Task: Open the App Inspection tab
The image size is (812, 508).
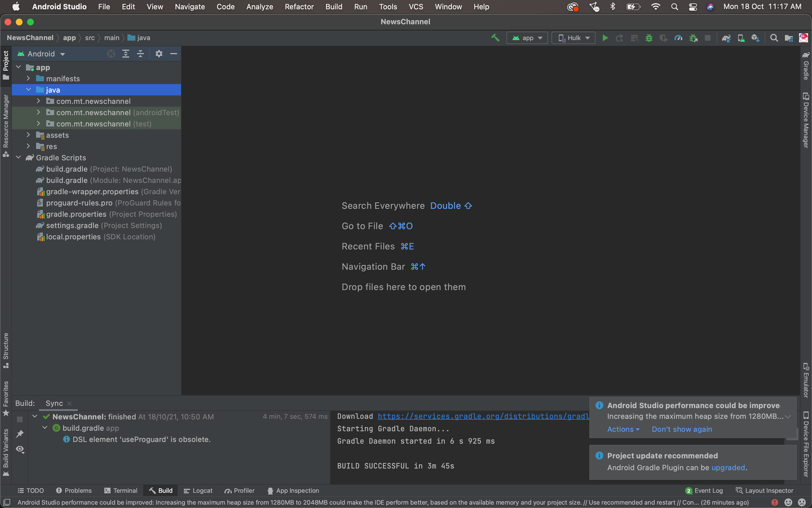Action: click(x=293, y=491)
